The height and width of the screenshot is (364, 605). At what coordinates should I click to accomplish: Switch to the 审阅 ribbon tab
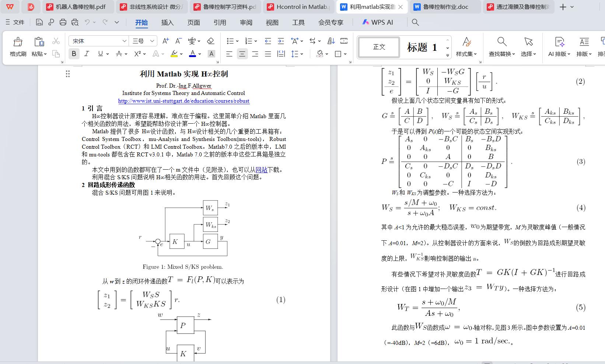point(246,22)
